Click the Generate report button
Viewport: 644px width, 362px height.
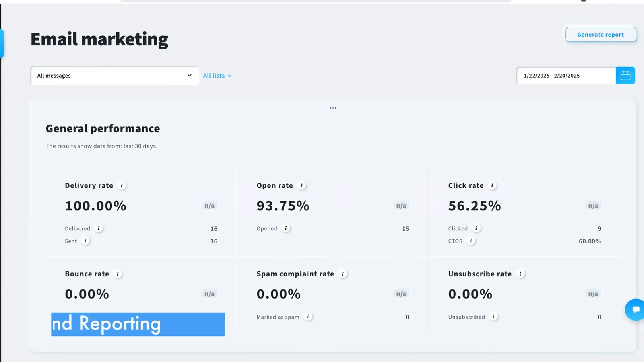601,35
